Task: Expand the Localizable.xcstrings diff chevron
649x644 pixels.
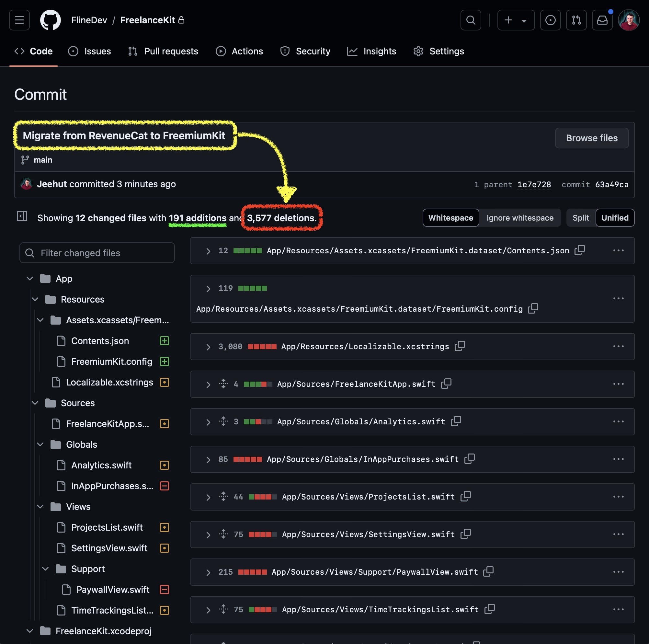Action: click(x=208, y=347)
